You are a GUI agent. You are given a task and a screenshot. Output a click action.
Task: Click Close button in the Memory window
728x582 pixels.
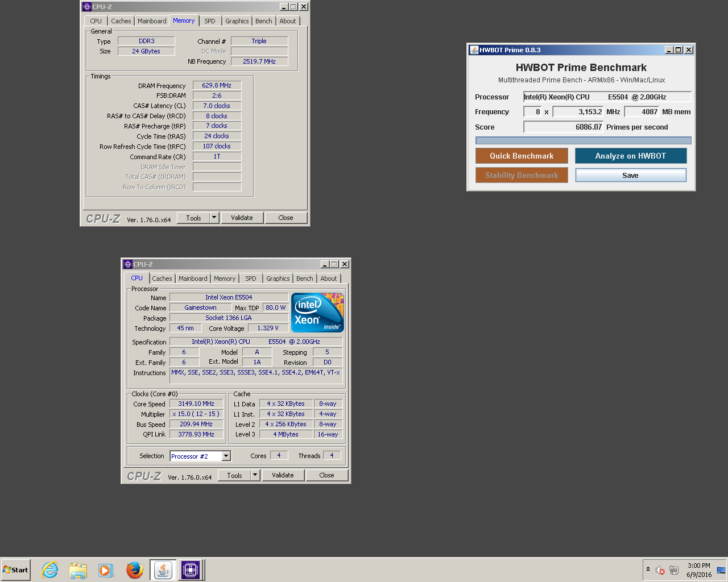[286, 218]
